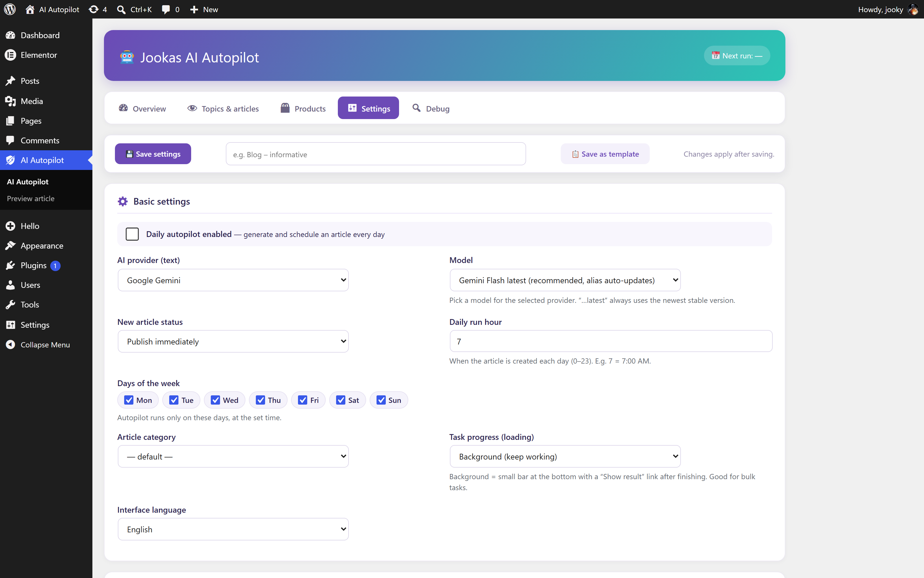Open the New article status dropdown

click(233, 341)
